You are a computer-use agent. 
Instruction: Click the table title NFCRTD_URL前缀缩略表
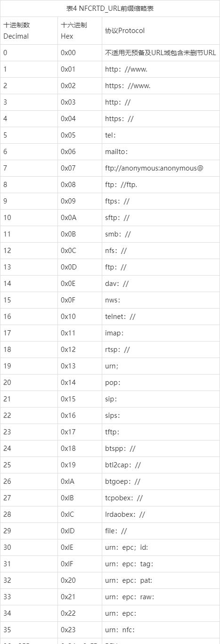pos(110,8)
